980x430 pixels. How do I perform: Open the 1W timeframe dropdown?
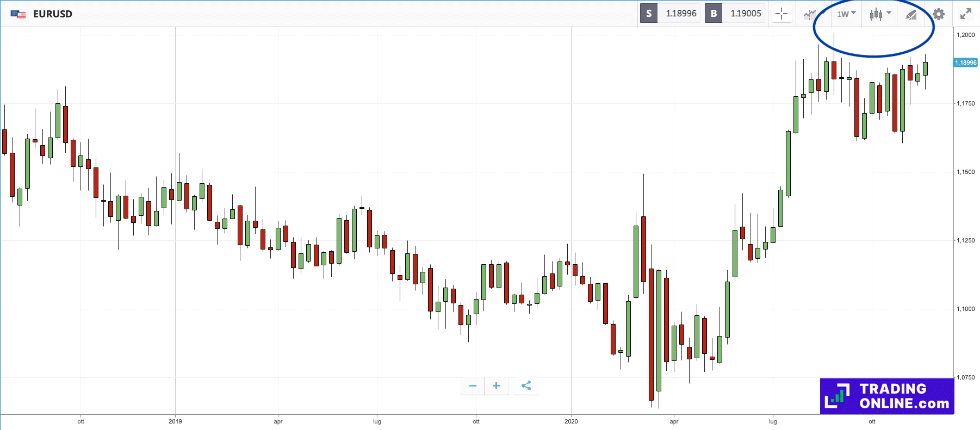(x=845, y=14)
